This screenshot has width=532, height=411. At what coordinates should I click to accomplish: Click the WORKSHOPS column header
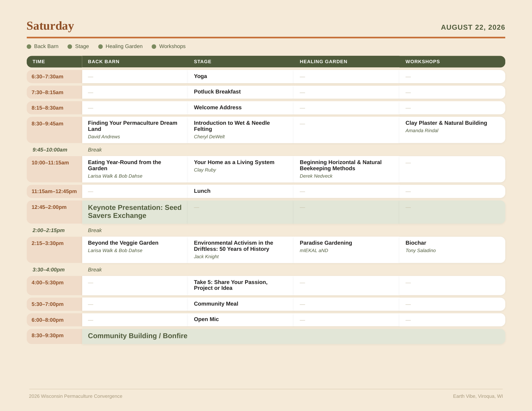coord(452,62)
